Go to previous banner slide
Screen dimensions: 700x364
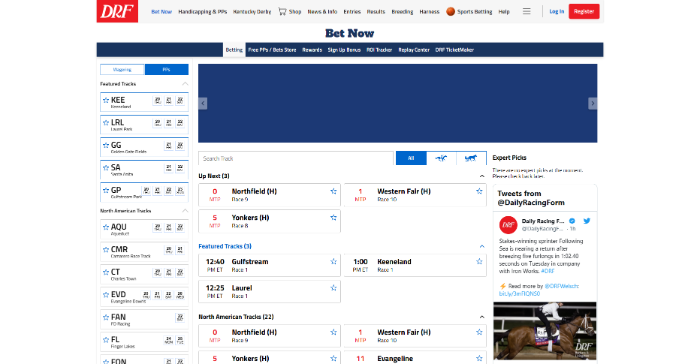203,103
